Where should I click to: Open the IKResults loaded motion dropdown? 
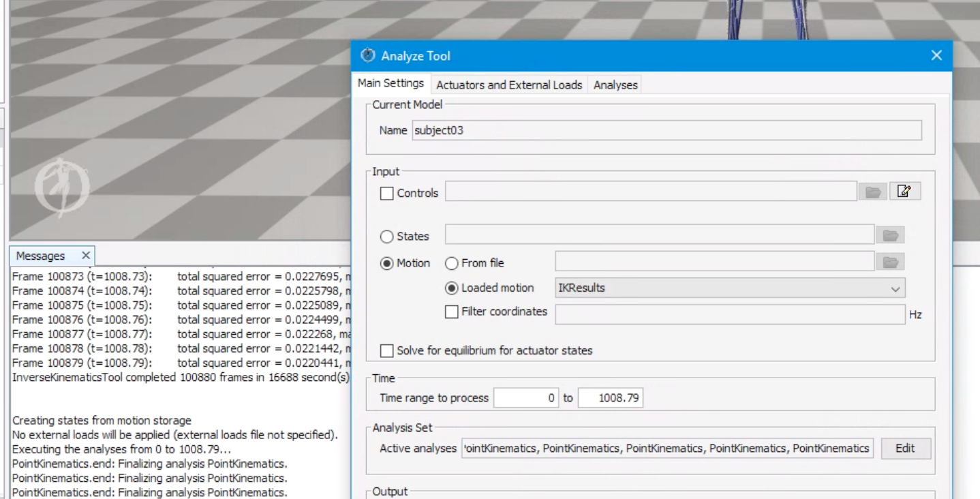click(731, 288)
